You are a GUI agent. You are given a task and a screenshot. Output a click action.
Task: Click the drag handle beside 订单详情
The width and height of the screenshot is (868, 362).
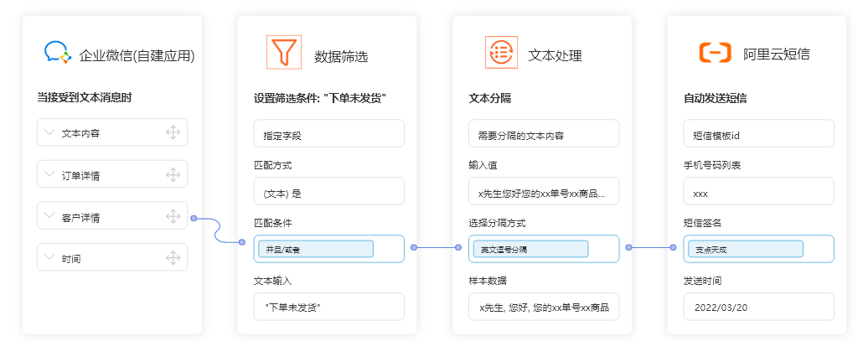[x=173, y=174]
